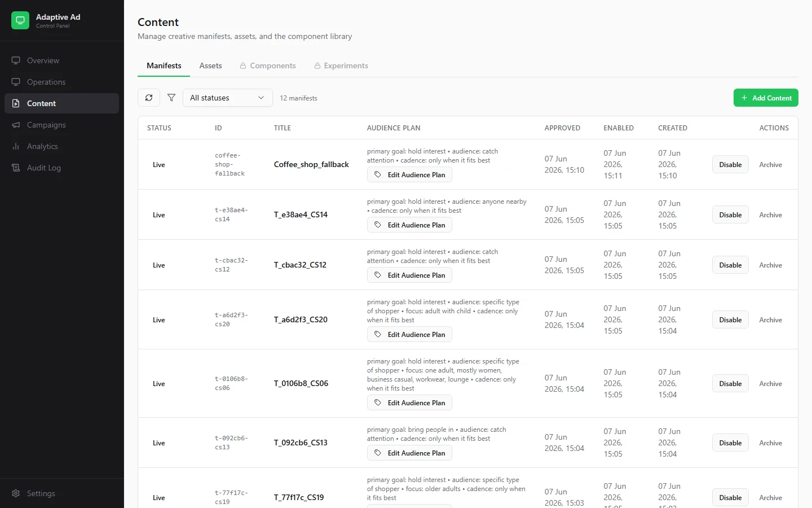Disable the T_092cb6_CS13 manifest
Image resolution: width=812 pixels, height=508 pixels.
point(730,443)
